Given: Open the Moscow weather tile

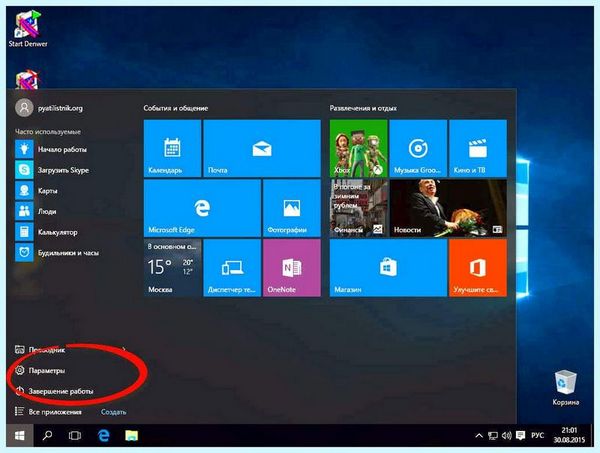Looking at the screenshot, I should pos(172,268).
